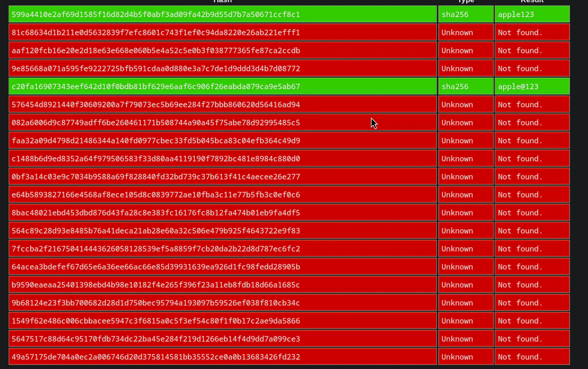Select hash starting with 7fccba2f2167
The image size is (588, 369).
point(223,248)
